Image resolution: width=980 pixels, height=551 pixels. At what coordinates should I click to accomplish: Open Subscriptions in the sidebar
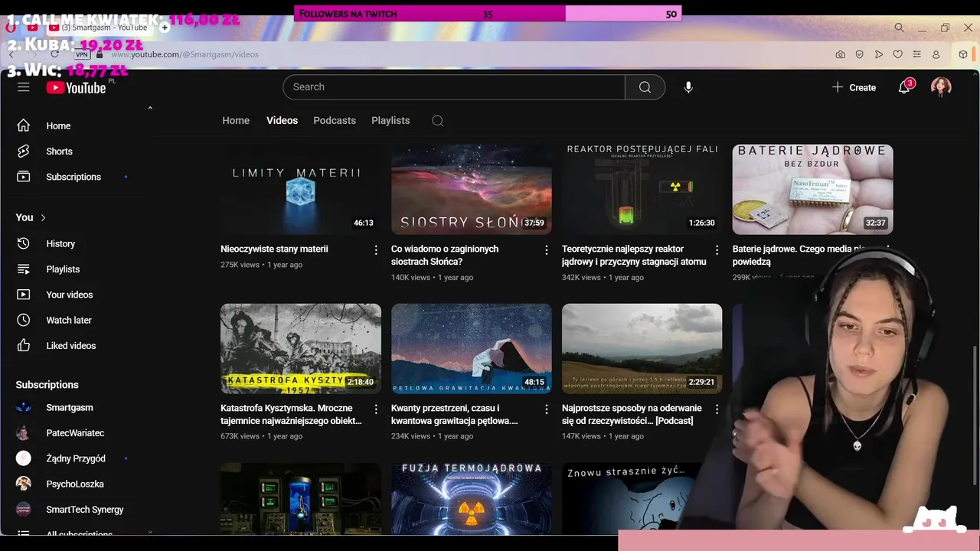point(74,177)
